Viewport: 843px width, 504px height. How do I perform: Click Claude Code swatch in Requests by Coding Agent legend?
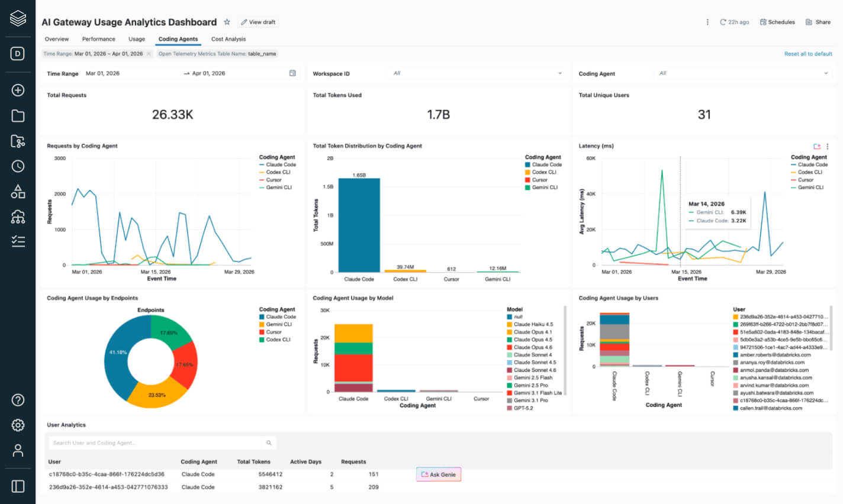[x=262, y=164]
